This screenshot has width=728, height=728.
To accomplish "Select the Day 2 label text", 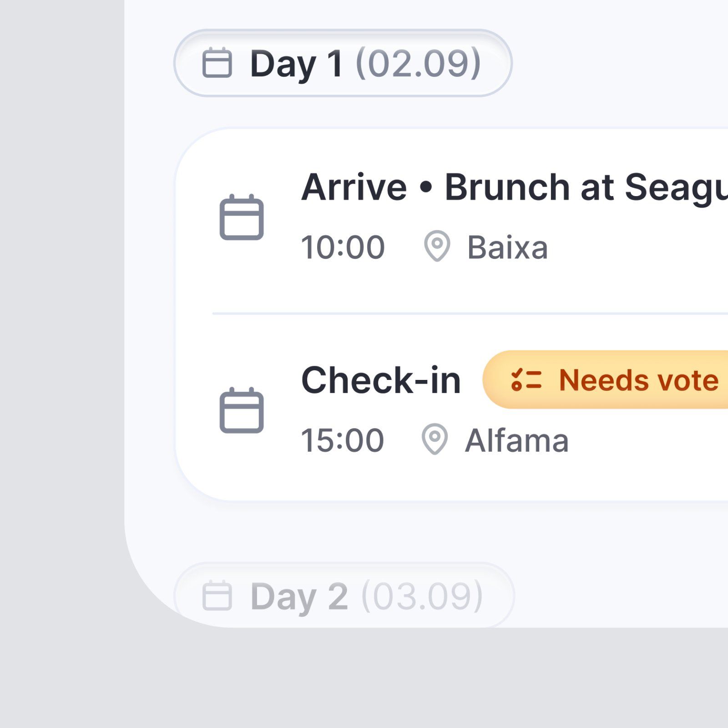I will tap(299, 596).
